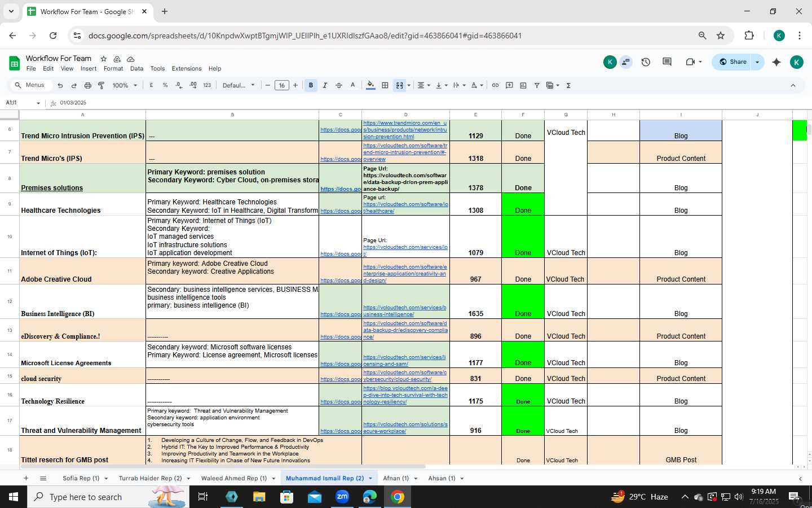Open the File menu

(x=31, y=68)
